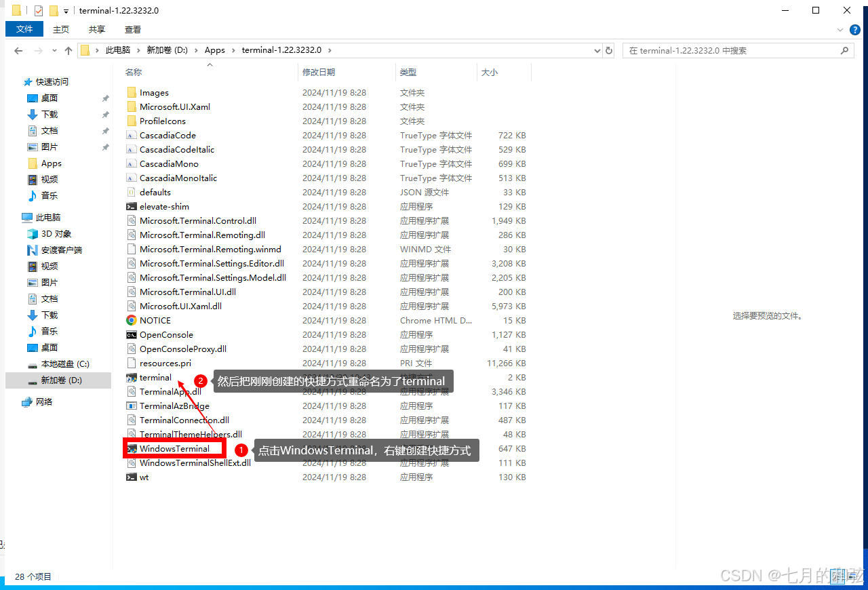Image resolution: width=868 pixels, height=590 pixels.
Task: Refresh the current folder view
Action: coord(609,51)
